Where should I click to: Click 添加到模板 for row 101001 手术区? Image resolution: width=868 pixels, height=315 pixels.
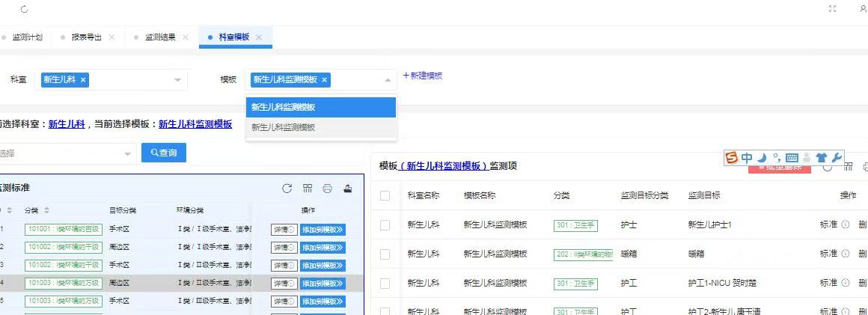(x=323, y=229)
